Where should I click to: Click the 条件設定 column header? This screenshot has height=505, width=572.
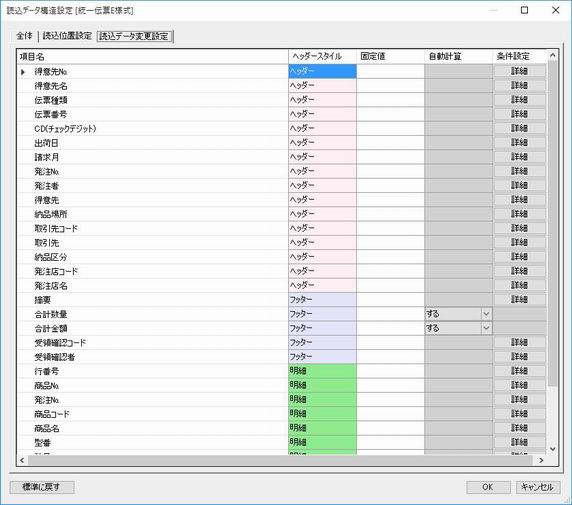(x=519, y=56)
